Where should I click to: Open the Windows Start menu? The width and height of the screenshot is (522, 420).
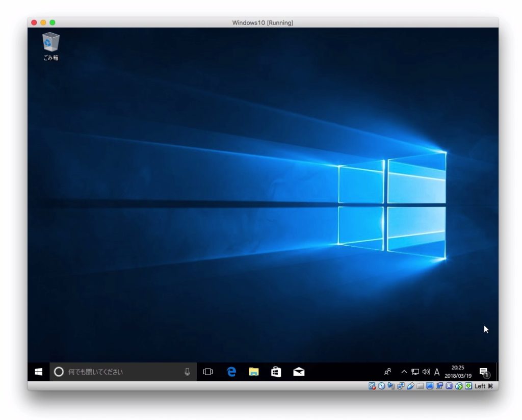coord(39,372)
